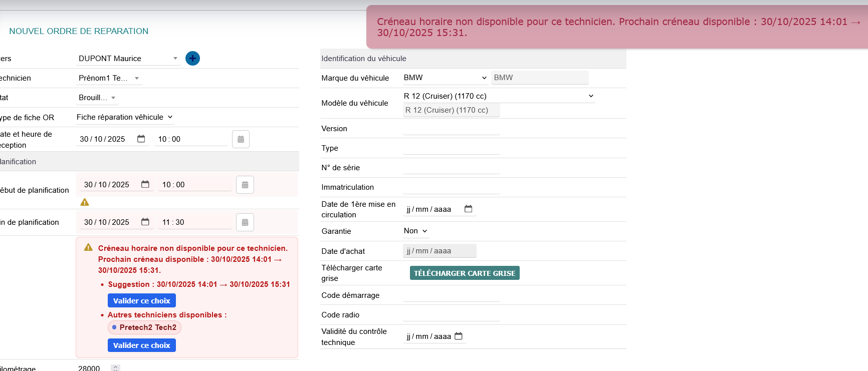Click calendar icon in technical inspection validity field

(458, 336)
